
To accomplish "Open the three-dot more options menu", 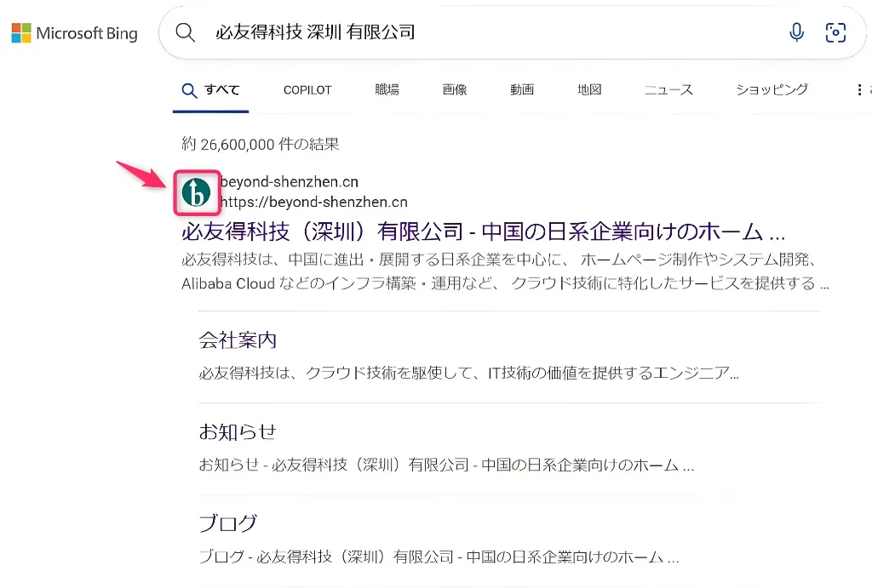I will pos(859,89).
